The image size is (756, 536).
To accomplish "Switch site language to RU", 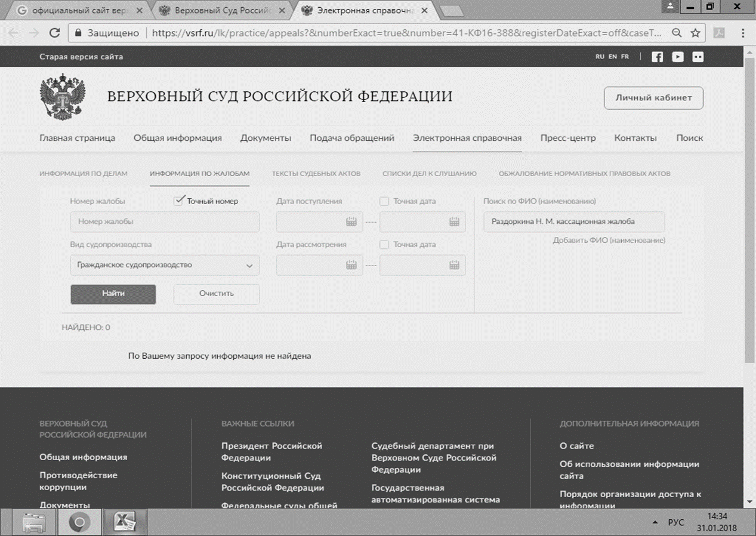I will point(600,57).
